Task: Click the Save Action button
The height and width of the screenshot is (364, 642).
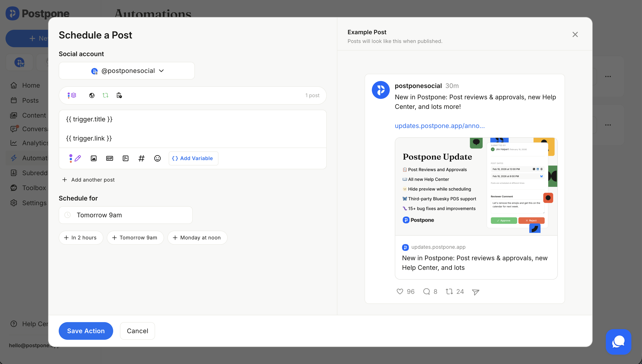Action: point(86,331)
